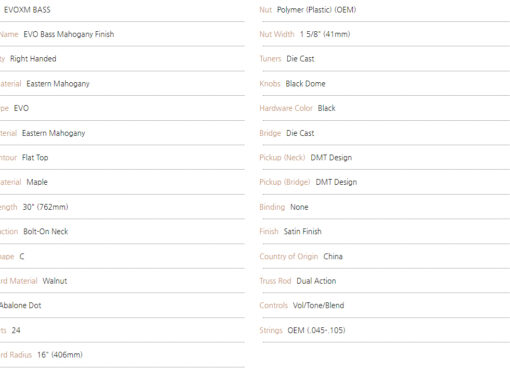Click the EVOXM BASS model text
Screen dimensions: 510x382
[x=27, y=10]
